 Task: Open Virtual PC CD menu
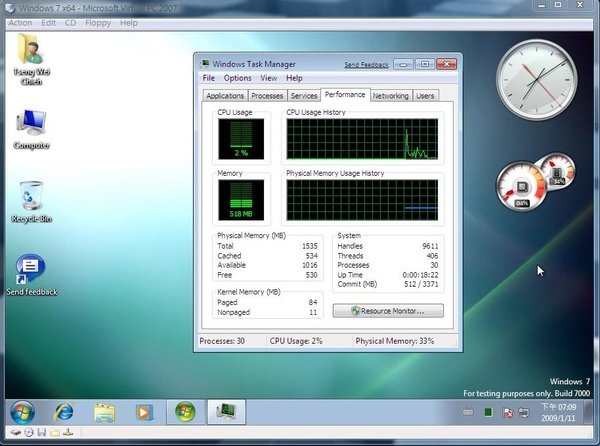(70, 23)
